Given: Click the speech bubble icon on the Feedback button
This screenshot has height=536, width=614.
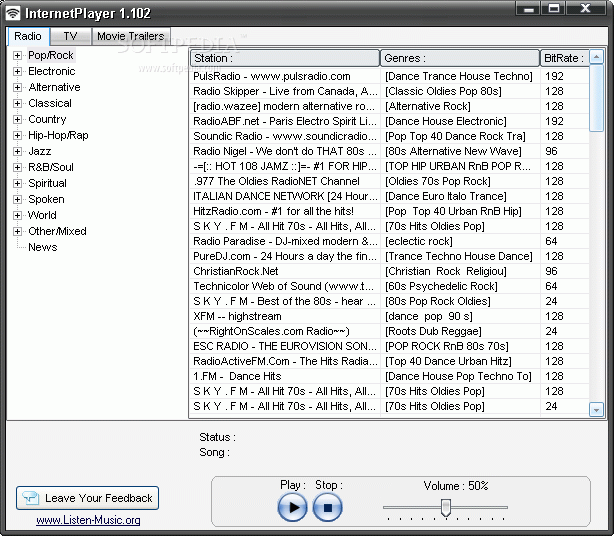Looking at the screenshot, I should coord(31,498).
